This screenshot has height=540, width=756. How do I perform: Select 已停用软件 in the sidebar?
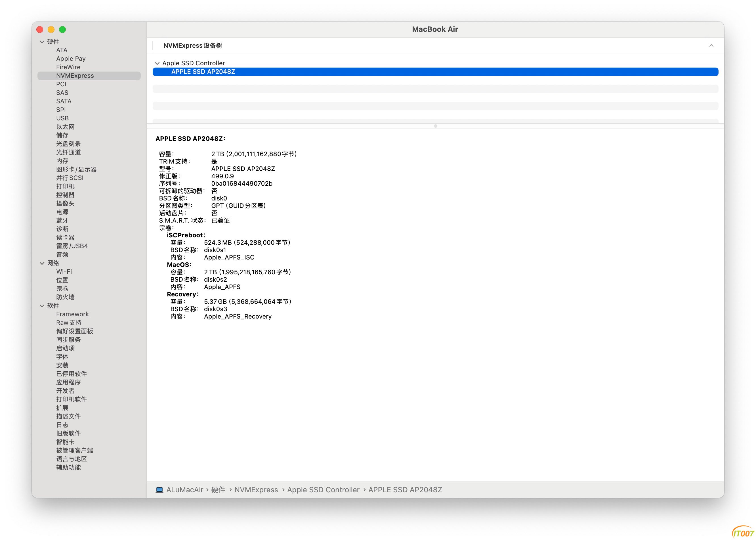tap(72, 374)
